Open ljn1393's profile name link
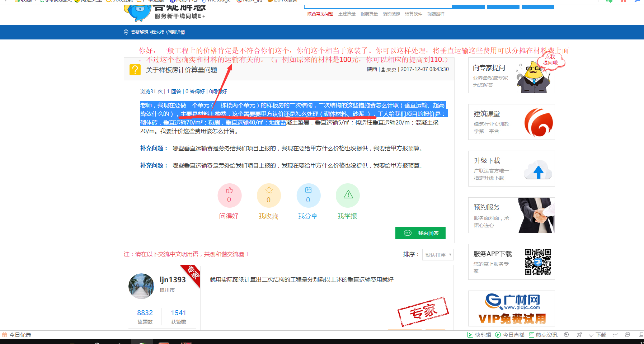 [173, 280]
